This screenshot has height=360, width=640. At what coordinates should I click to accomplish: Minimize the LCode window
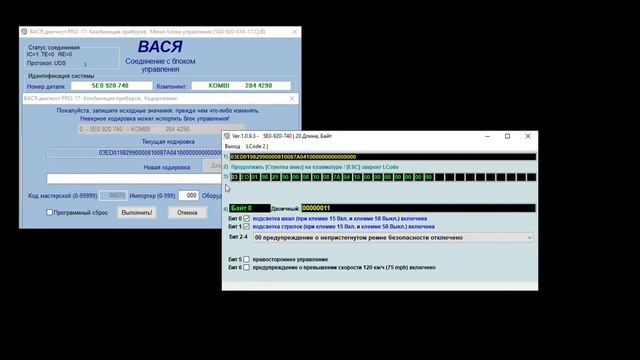tap(487, 136)
